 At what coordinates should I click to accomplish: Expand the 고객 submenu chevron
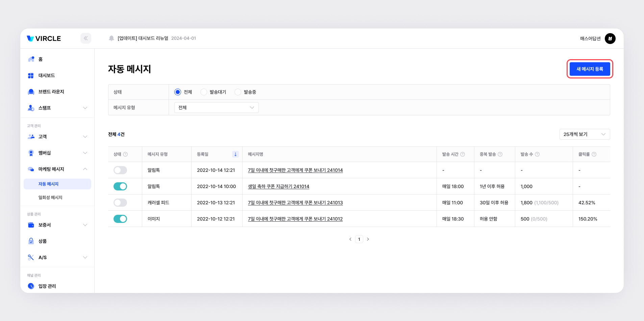click(85, 137)
